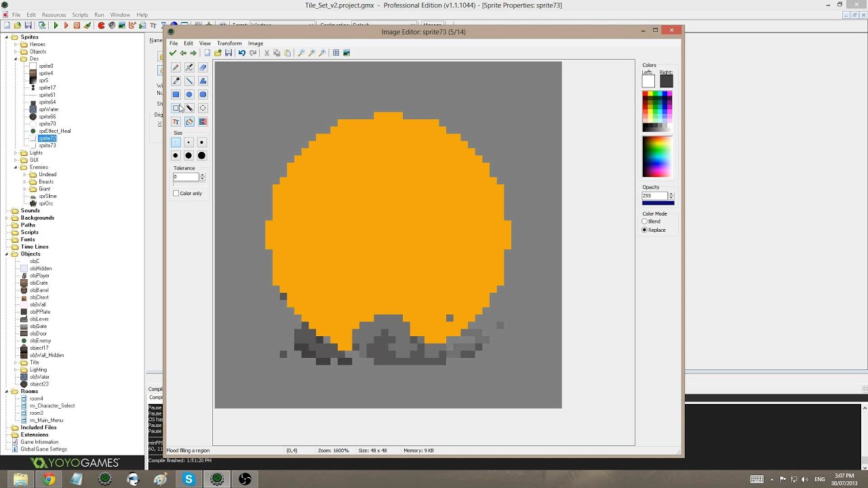Select the Rounded rectangle tool
This screenshot has width=868, height=488.
point(203,95)
